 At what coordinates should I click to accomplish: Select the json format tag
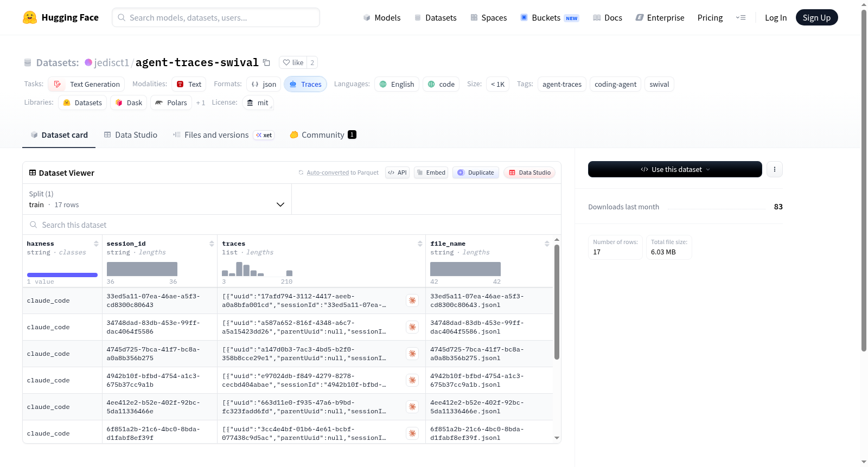tap(264, 84)
